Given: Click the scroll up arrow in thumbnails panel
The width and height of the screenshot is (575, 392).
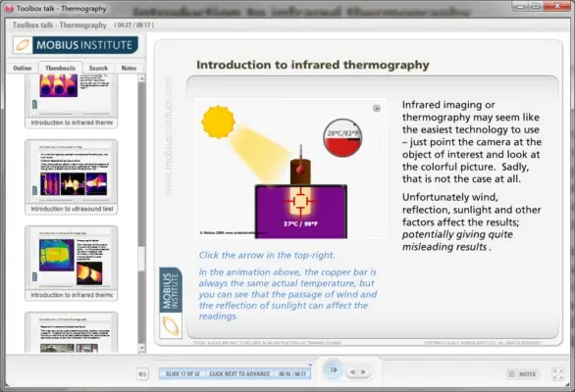Looking at the screenshot, I should (141, 78).
